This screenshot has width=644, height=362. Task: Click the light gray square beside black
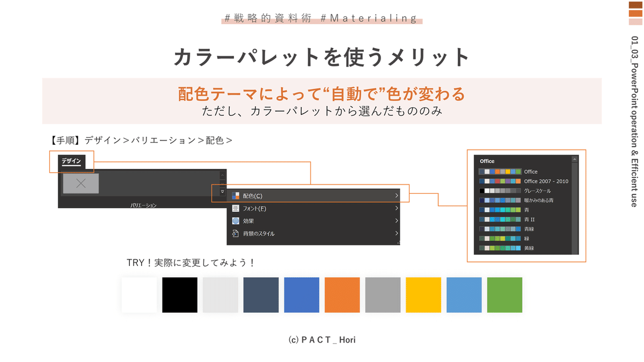point(220,295)
